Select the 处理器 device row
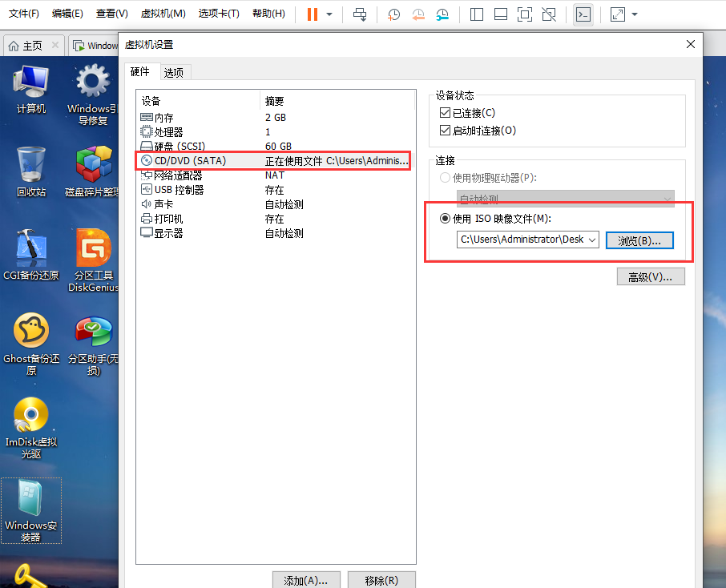Viewport: 726px width, 588px height. 275,132
